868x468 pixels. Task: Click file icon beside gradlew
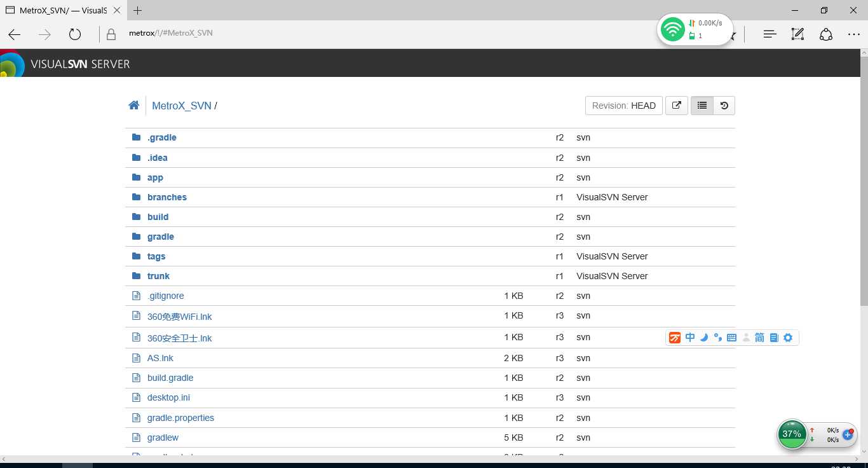tap(135, 437)
